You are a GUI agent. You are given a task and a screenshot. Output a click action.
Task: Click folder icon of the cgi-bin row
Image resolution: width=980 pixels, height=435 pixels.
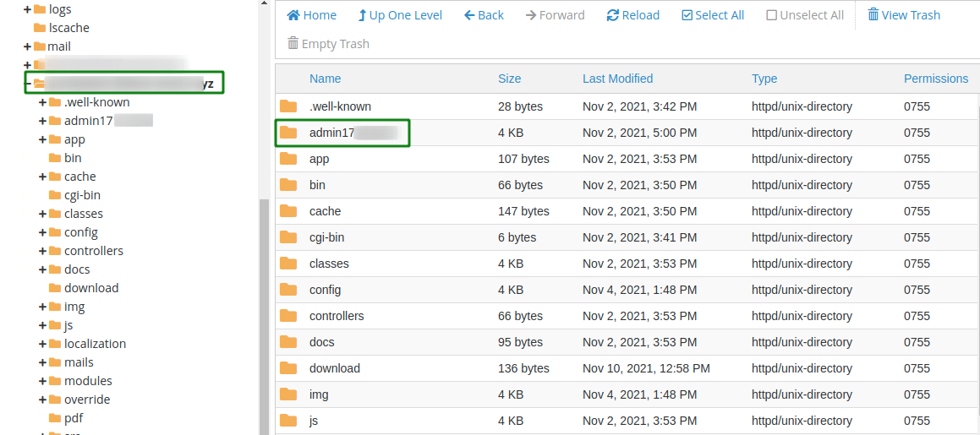tap(288, 237)
